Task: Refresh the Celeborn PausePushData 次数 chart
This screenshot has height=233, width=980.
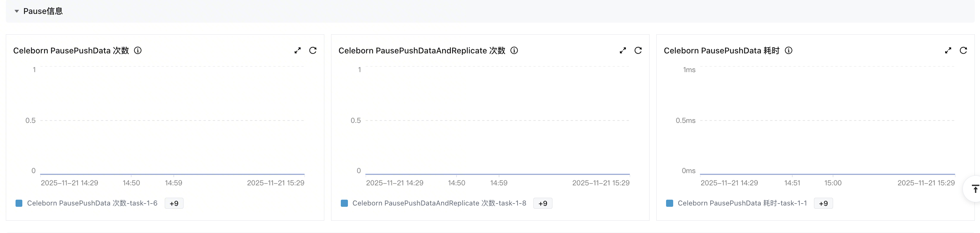Action: 313,50
